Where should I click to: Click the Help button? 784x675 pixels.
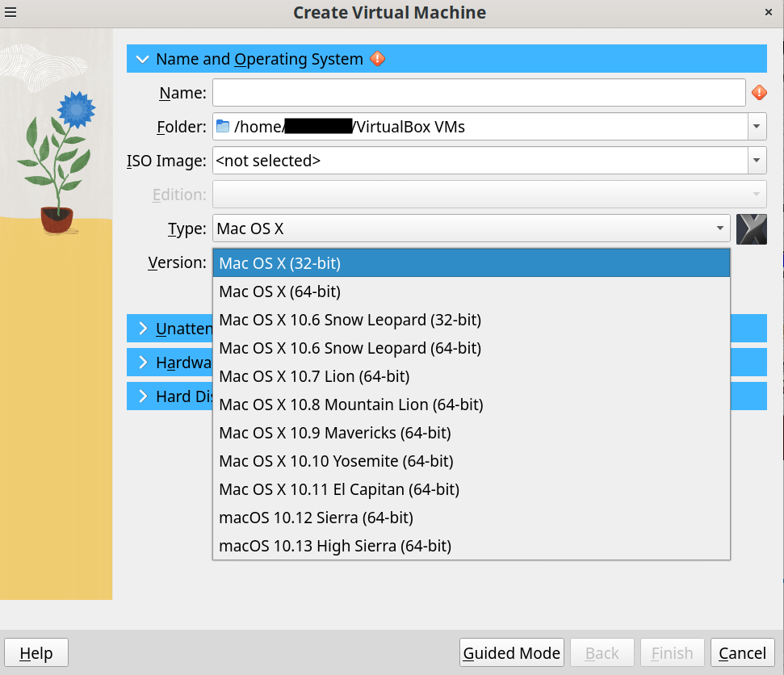point(36,652)
